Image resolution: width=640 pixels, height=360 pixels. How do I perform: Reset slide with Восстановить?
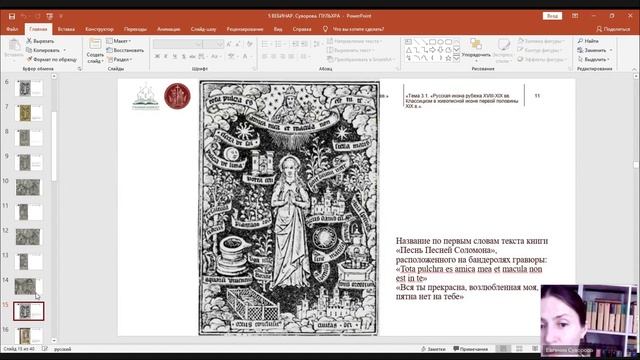click(125, 50)
